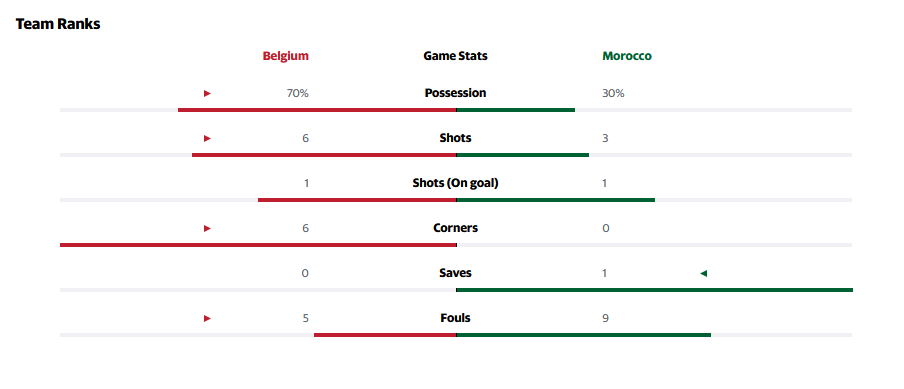The height and width of the screenshot is (389, 904).
Task: Click the Corners stat label
Action: [x=455, y=228]
